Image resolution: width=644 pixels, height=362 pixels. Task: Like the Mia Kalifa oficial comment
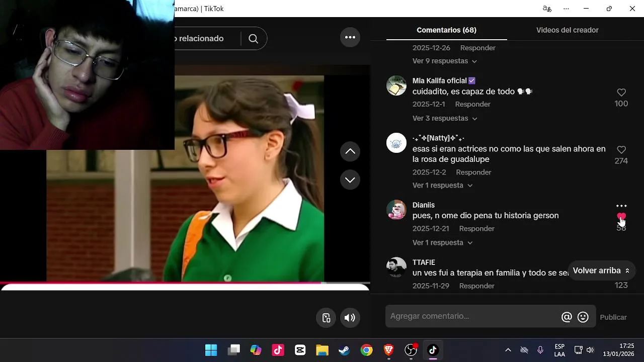click(621, 93)
